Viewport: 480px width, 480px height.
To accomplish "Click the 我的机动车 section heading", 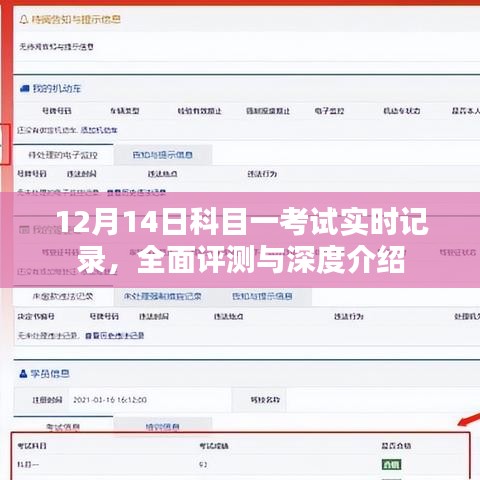I will 57,89.
